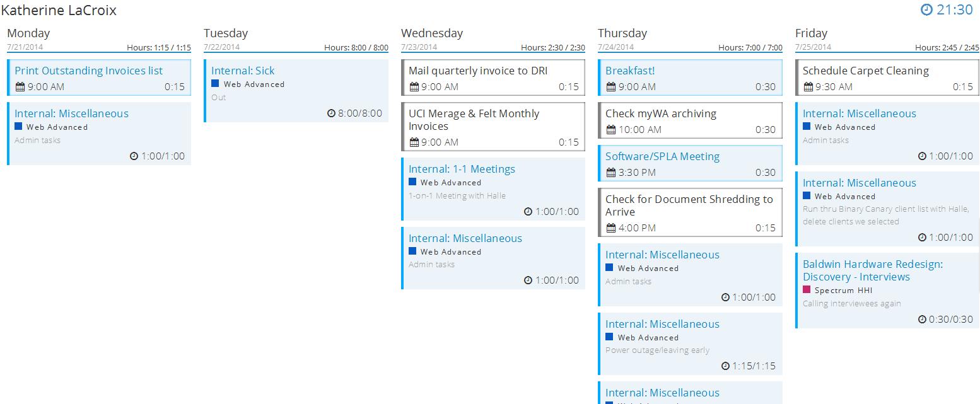Click the Wednesday column header
Image resolution: width=980 pixels, height=404 pixels.
(x=432, y=33)
